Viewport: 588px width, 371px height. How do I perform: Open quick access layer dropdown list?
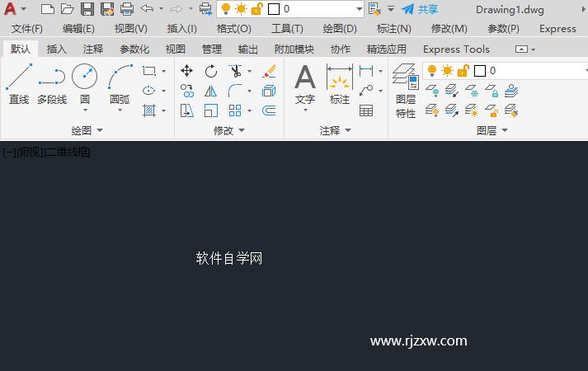tap(359, 9)
